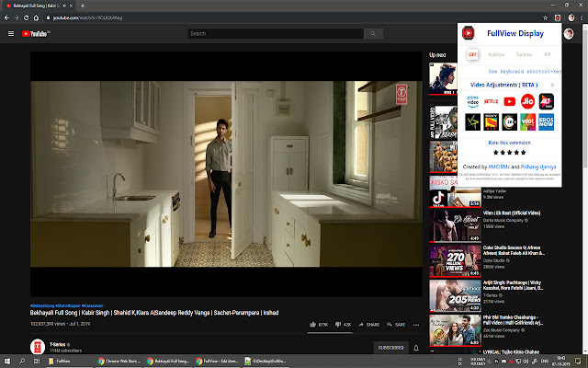Click the FullView Display logo in popup header
Screen dimensions: 588x368
pos(468,33)
